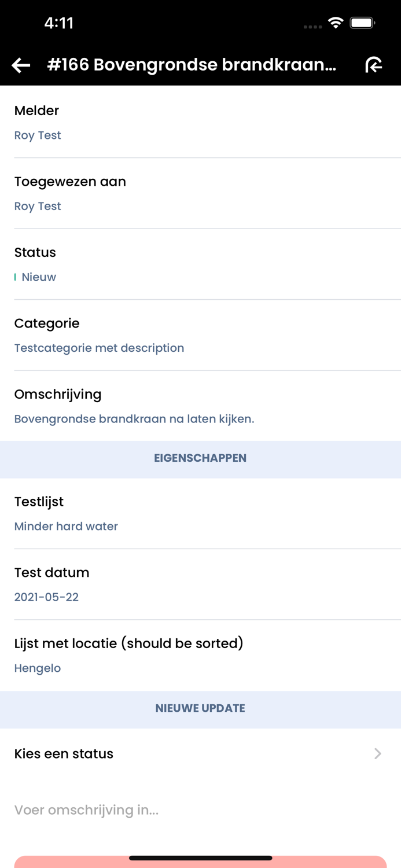Select the Melder Roy Test value
Image resolution: width=401 pixels, height=868 pixels.
click(x=38, y=135)
